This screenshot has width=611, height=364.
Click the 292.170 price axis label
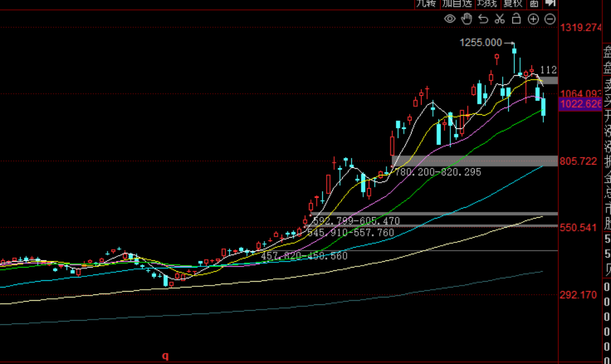point(578,295)
